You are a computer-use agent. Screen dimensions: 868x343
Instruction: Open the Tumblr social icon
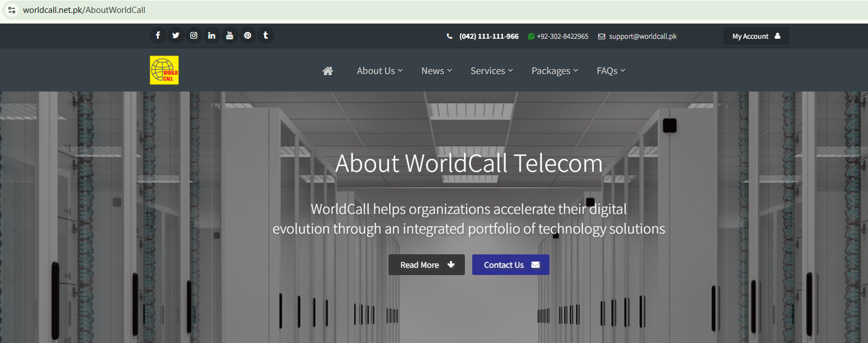click(265, 36)
